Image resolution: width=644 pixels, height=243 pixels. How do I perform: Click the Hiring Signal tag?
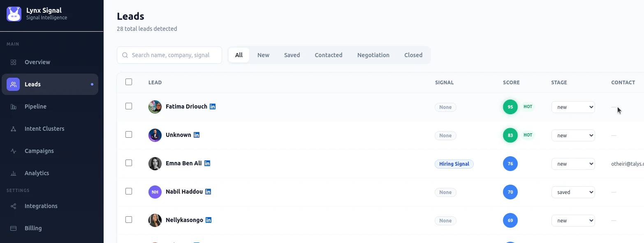454,164
